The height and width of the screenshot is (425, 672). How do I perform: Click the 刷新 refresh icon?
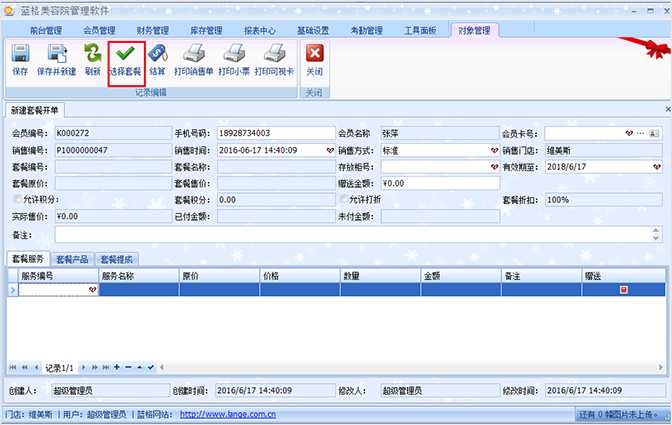(x=92, y=54)
